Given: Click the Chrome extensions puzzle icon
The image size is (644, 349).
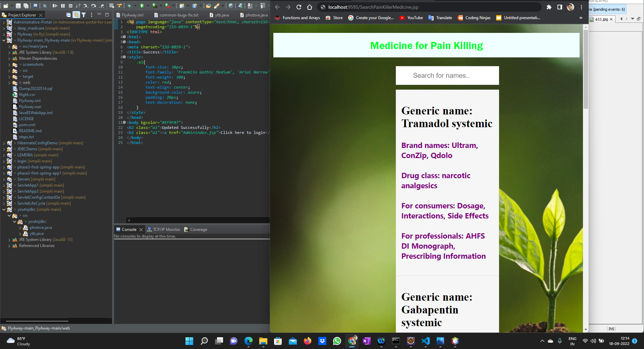Looking at the screenshot, I should coord(549,7).
